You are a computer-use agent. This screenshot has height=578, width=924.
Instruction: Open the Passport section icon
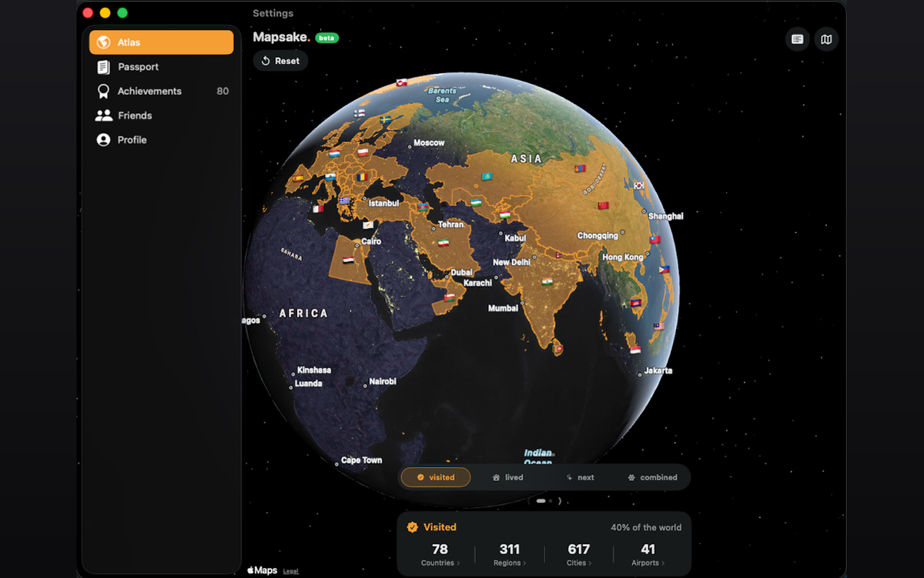[103, 67]
